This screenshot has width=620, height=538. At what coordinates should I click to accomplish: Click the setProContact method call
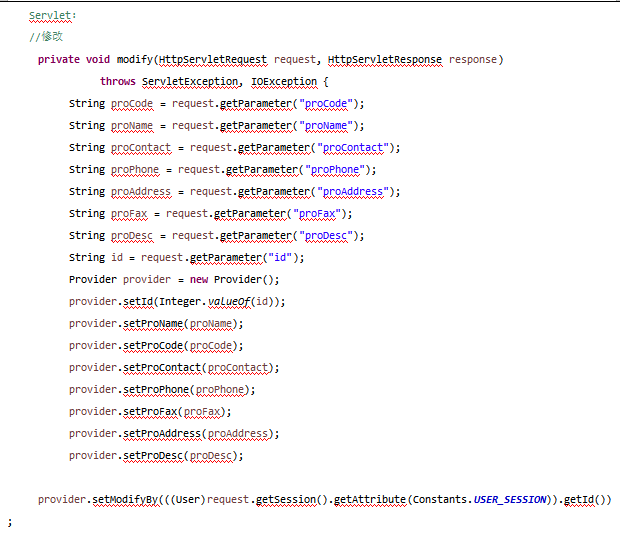[x=162, y=368]
